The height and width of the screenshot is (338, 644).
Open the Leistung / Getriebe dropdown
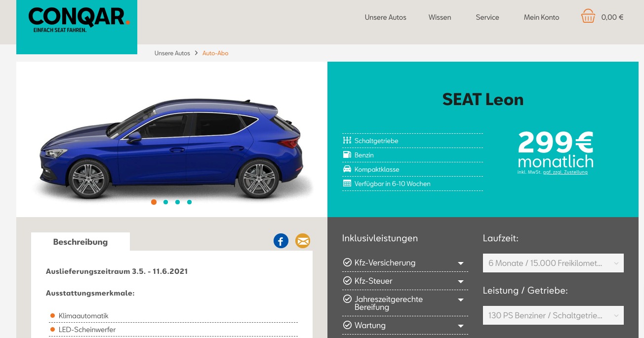pyautogui.click(x=553, y=315)
